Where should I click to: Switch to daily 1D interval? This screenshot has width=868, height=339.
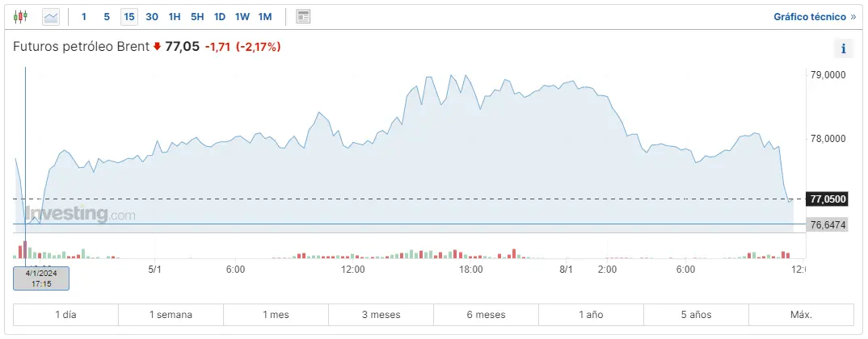tap(220, 16)
